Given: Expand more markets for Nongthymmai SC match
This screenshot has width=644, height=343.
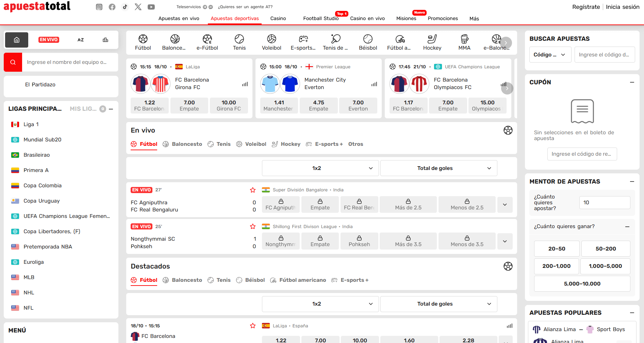Looking at the screenshot, I should (x=505, y=241).
